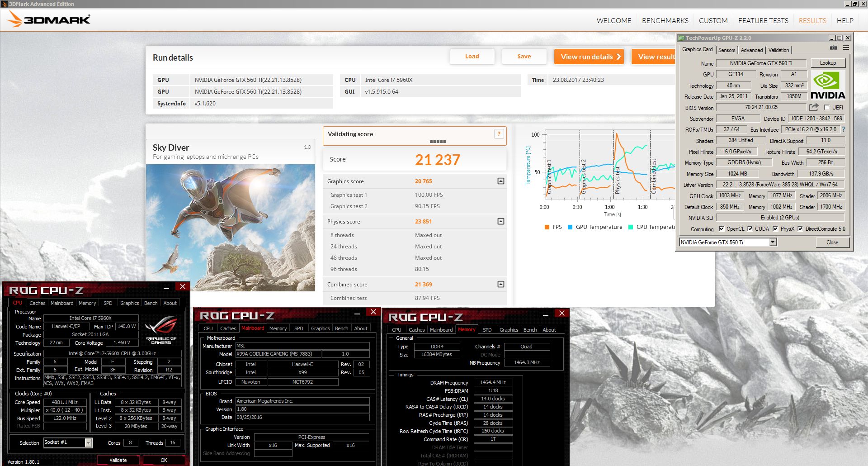Click the Validate button in CPU-Z

pos(118,460)
